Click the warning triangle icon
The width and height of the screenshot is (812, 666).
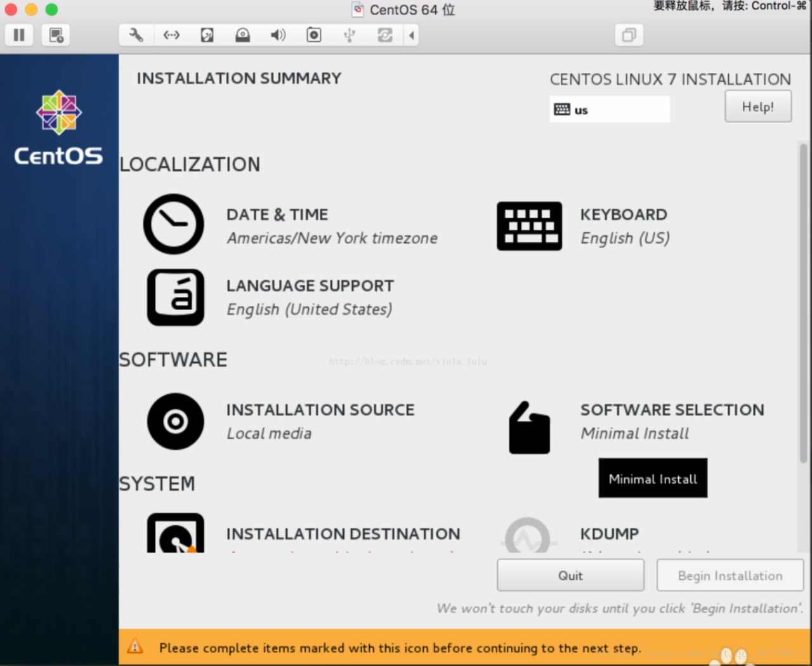tap(135, 647)
